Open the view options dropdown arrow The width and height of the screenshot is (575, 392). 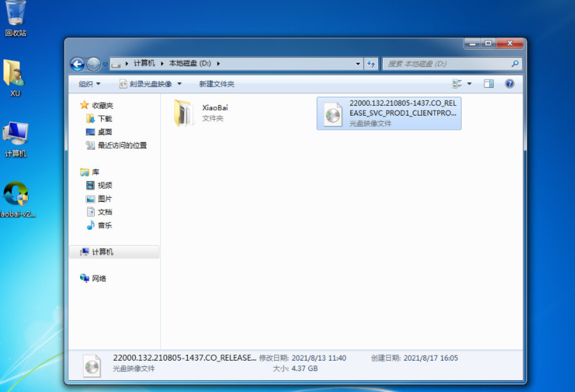[469, 84]
